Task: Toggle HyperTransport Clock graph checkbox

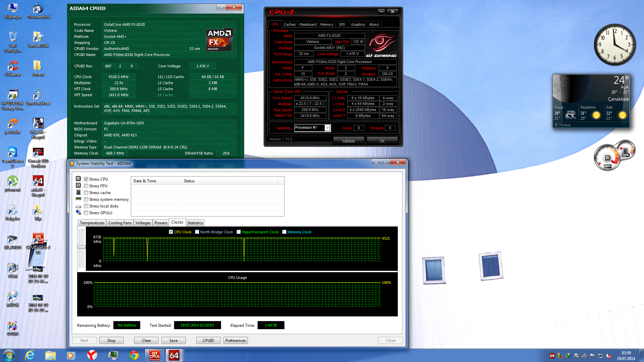Action: point(238,232)
